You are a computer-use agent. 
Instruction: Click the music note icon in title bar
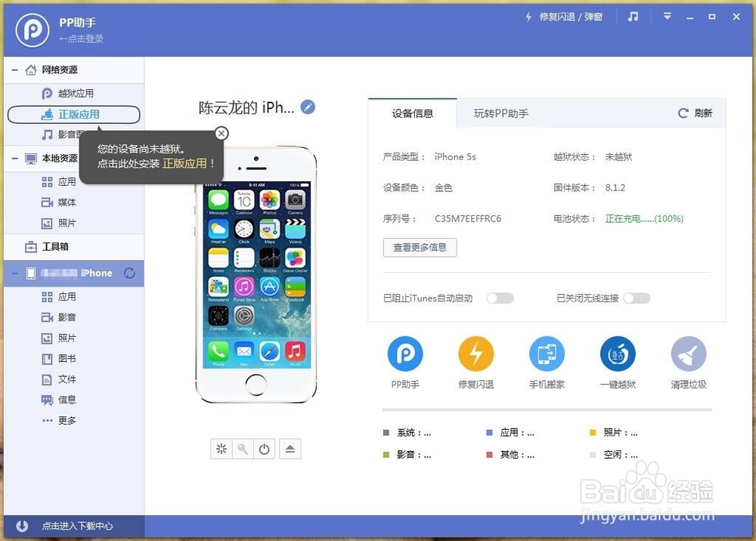pyautogui.click(x=633, y=17)
